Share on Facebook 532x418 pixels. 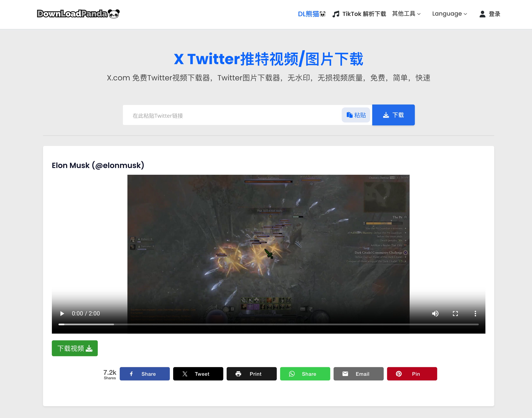145,374
